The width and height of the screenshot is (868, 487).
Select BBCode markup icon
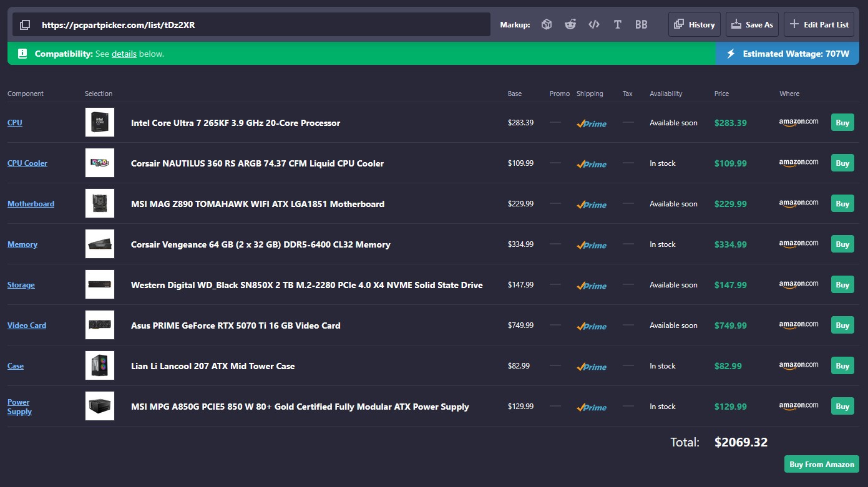pyautogui.click(x=641, y=25)
